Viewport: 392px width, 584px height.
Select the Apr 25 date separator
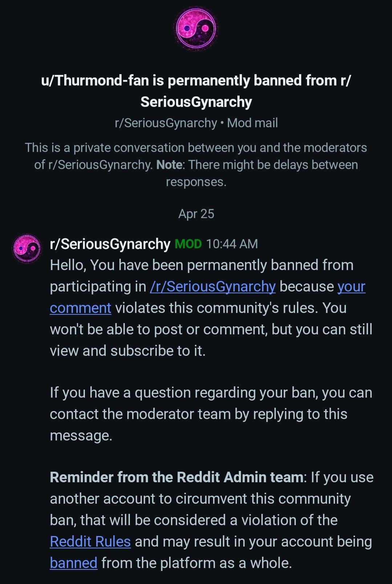196,214
